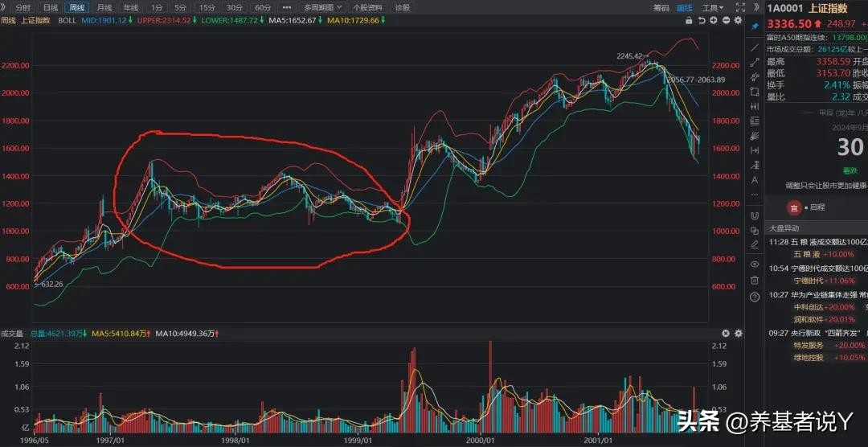868x447 pixels.
Task: Toggle the 筹码 chip distribution panel
Action: click(661, 7)
